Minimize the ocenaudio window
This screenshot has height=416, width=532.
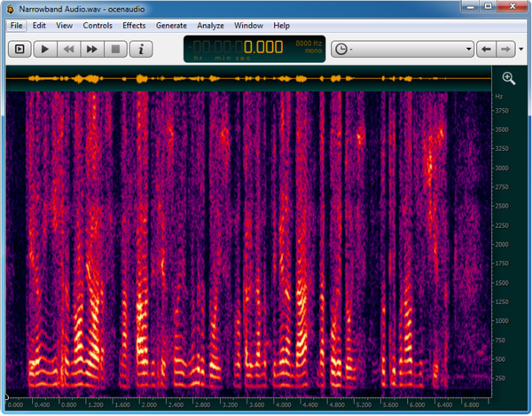471,6
